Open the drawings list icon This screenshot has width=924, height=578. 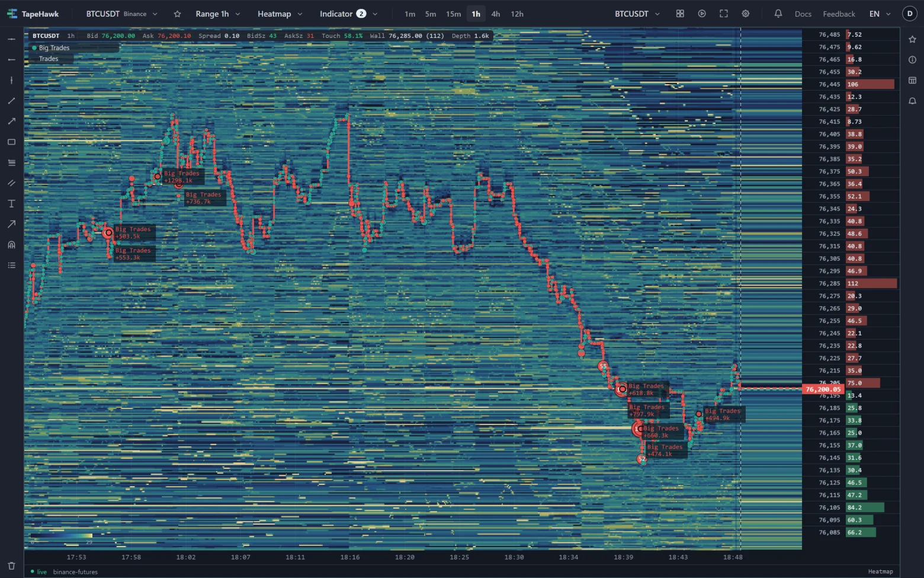click(x=11, y=265)
